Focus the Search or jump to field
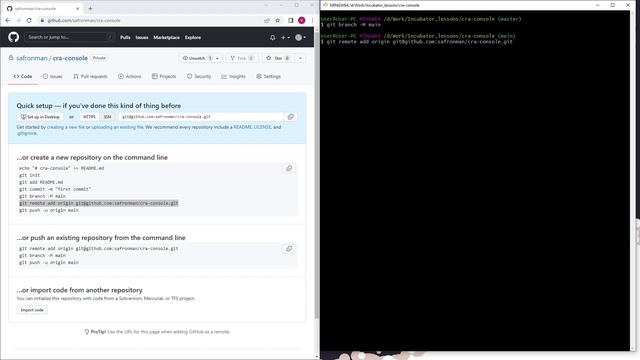The width and height of the screenshot is (640, 360). coord(69,37)
